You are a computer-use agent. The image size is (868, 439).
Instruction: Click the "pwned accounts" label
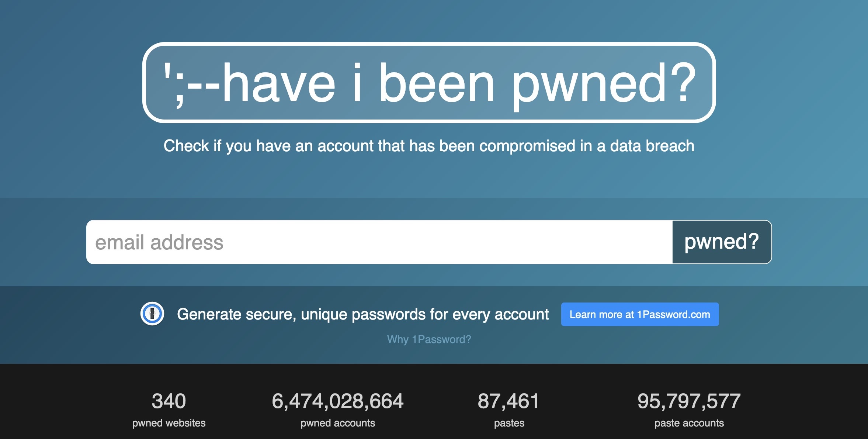(337, 423)
